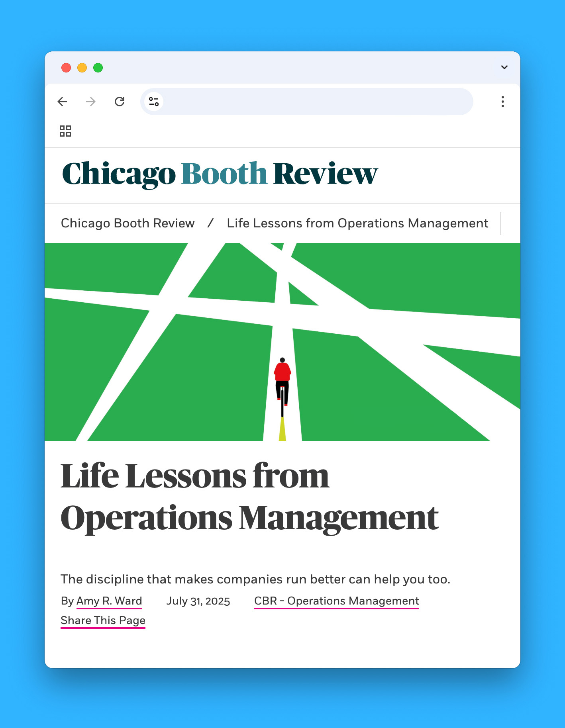This screenshot has width=565, height=728.
Task: Click the browser forward arrow
Action: [91, 102]
